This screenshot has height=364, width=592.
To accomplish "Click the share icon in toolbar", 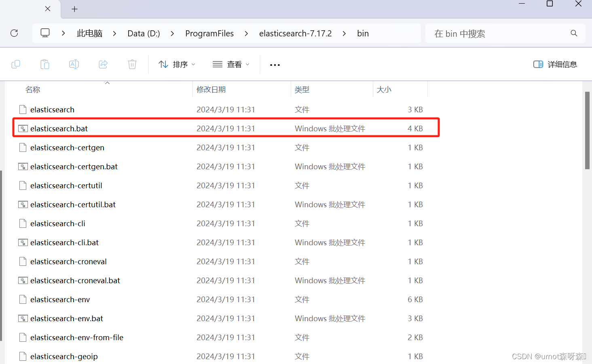I will pyautogui.click(x=103, y=64).
